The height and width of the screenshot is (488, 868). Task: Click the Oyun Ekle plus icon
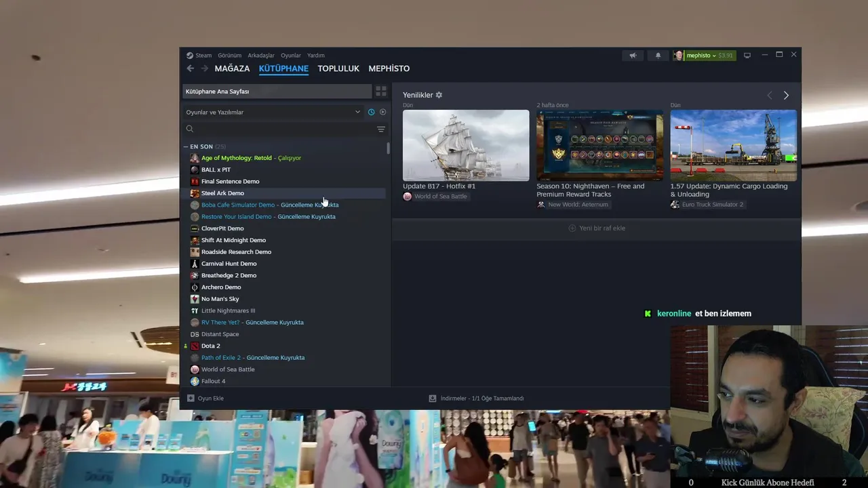tap(191, 399)
